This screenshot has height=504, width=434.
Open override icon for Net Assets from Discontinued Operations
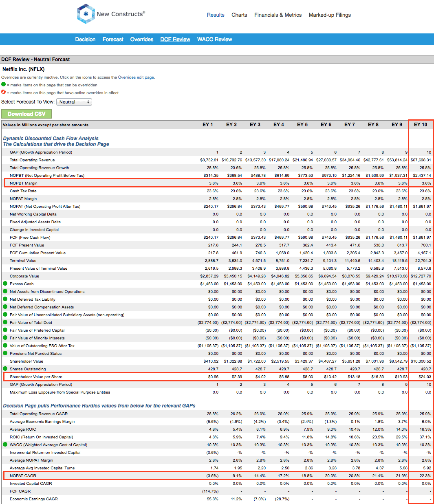point(5,291)
